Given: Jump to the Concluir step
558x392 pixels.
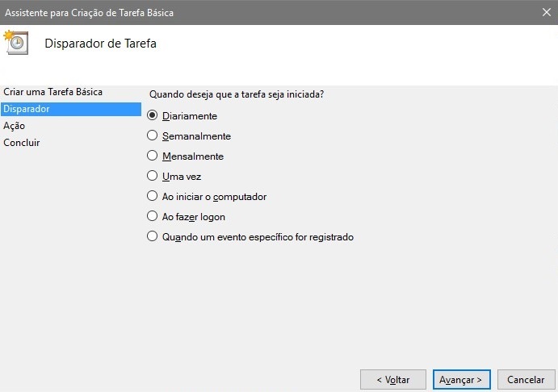Looking at the screenshot, I should coord(22,143).
